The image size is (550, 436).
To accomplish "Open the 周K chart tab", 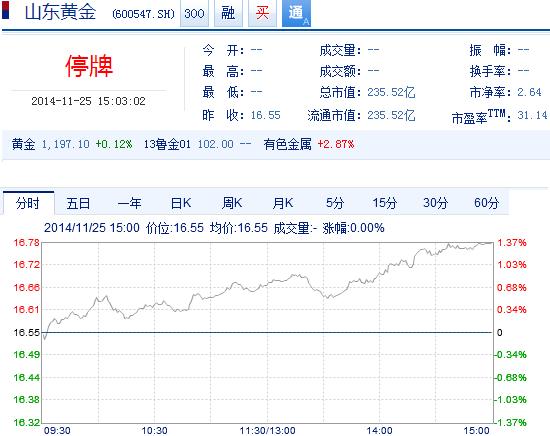I will pyautogui.click(x=232, y=203).
